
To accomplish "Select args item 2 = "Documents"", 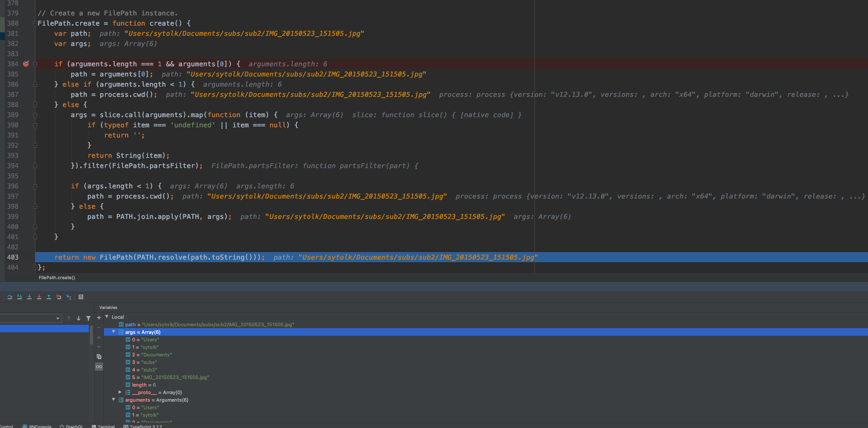I will coord(486,355).
